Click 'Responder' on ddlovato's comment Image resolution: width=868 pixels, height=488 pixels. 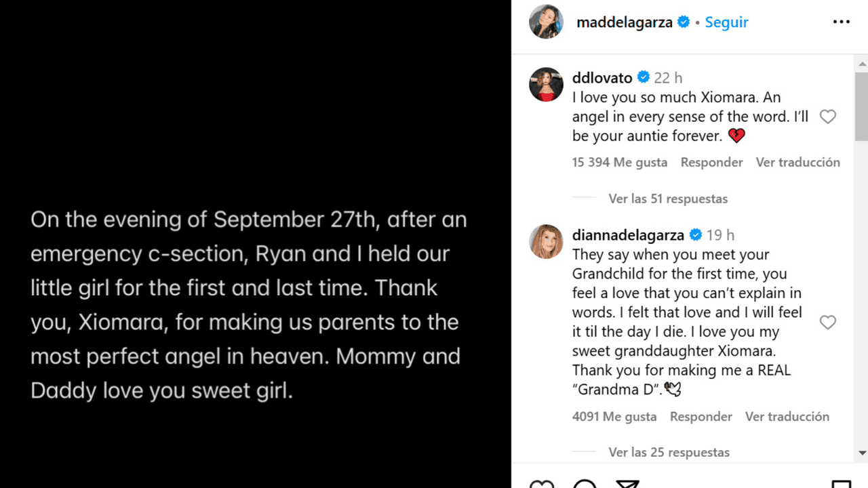[x=712, y=162]
